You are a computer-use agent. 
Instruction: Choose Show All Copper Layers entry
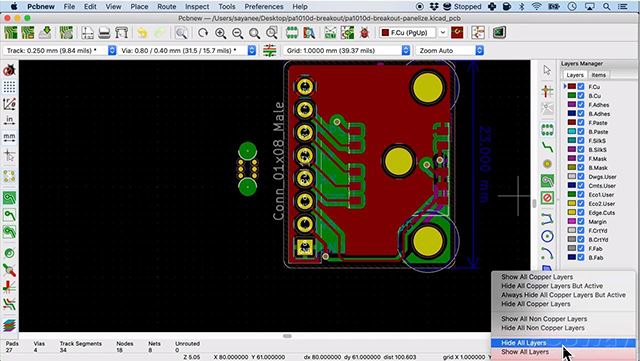(x=537, y=277)
